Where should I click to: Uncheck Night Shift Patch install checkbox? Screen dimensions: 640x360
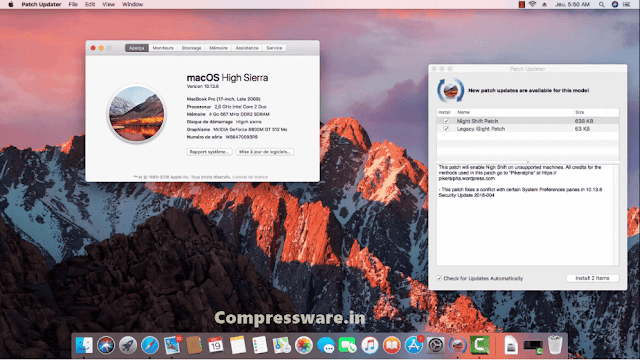(x=446, y=121)
